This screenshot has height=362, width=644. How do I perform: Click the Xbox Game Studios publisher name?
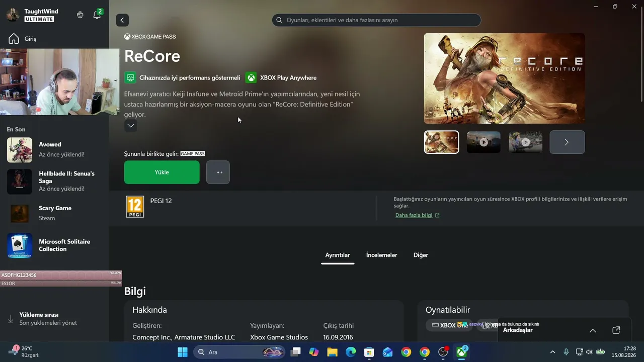pos(279,337)
